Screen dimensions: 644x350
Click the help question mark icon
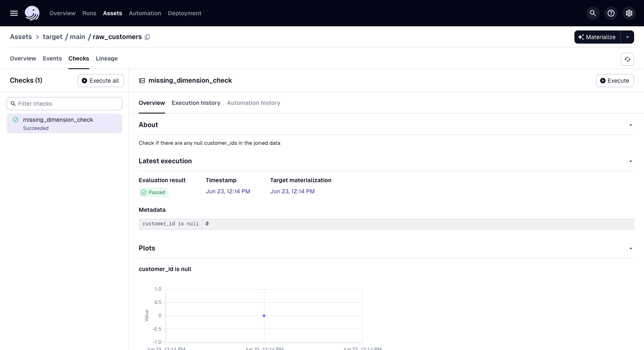611,13
